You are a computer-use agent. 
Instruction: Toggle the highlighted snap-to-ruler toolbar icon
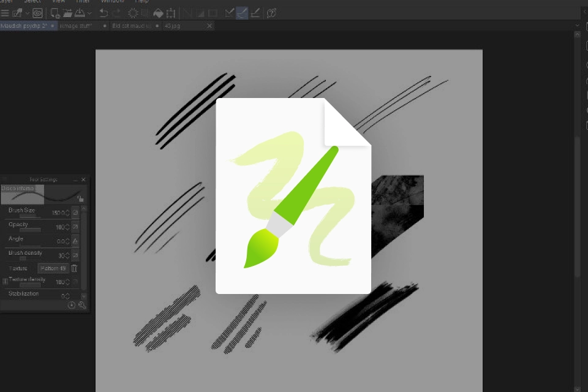(x=243, y=13)
